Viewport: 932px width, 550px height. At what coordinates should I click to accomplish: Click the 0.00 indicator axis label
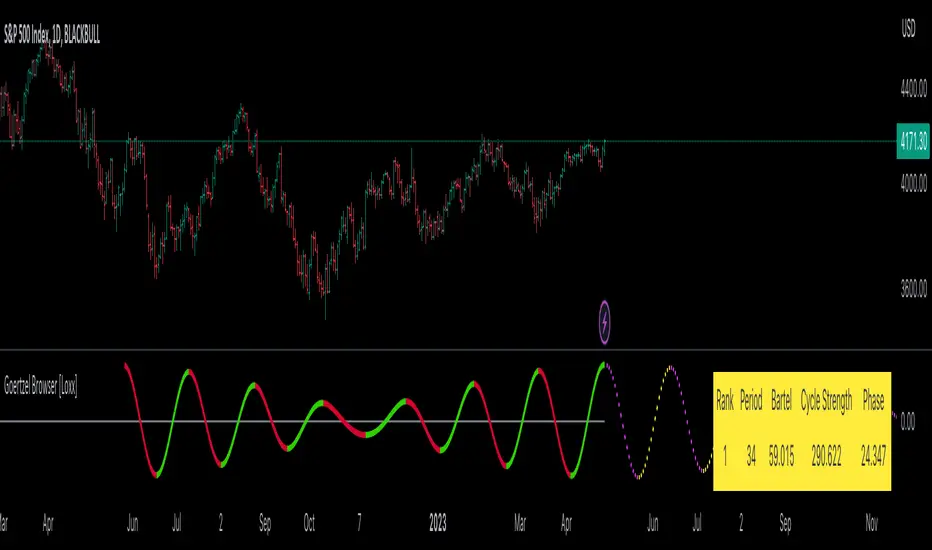click(x=908, y=422)
